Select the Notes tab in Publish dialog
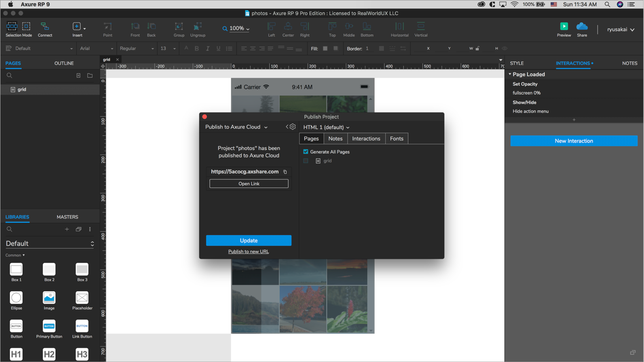 [335, 139]
